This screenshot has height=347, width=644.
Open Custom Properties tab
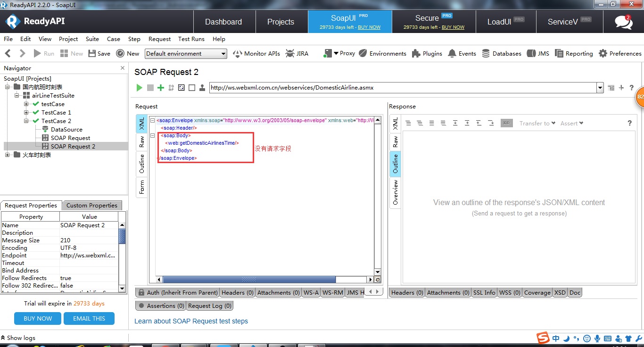pyautogui.click(x=92, y=205)
